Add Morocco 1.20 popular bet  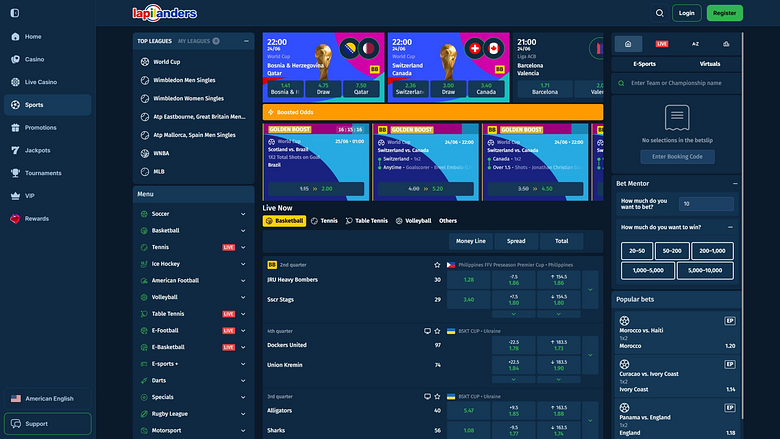click(677, 346)
